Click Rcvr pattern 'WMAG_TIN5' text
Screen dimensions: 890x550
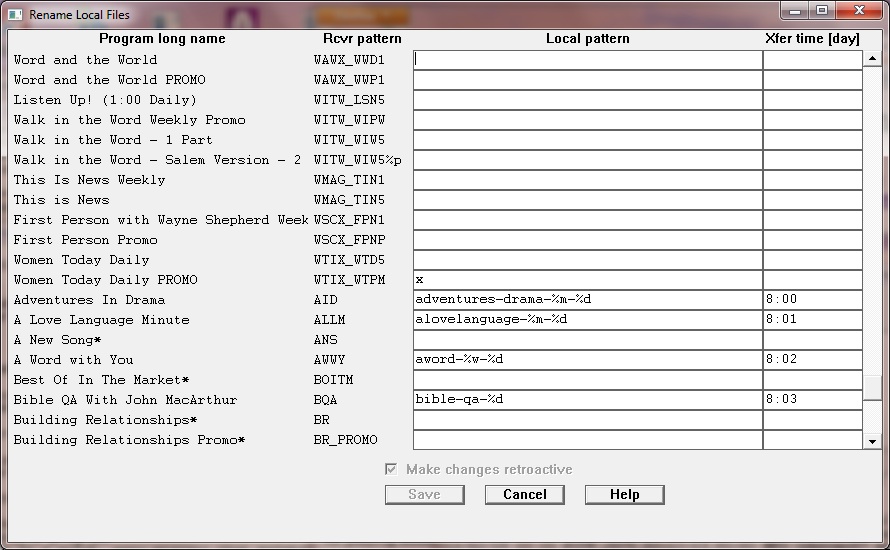click(349, 200)
